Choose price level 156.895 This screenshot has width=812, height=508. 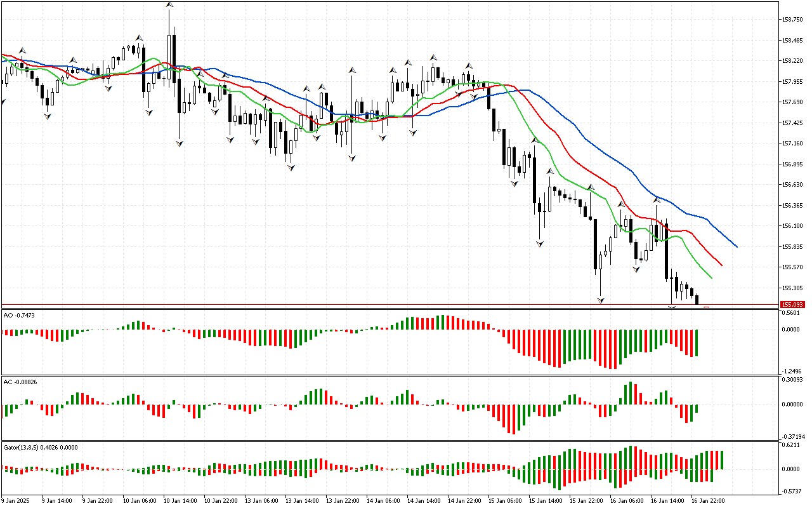tap(792, 164)
